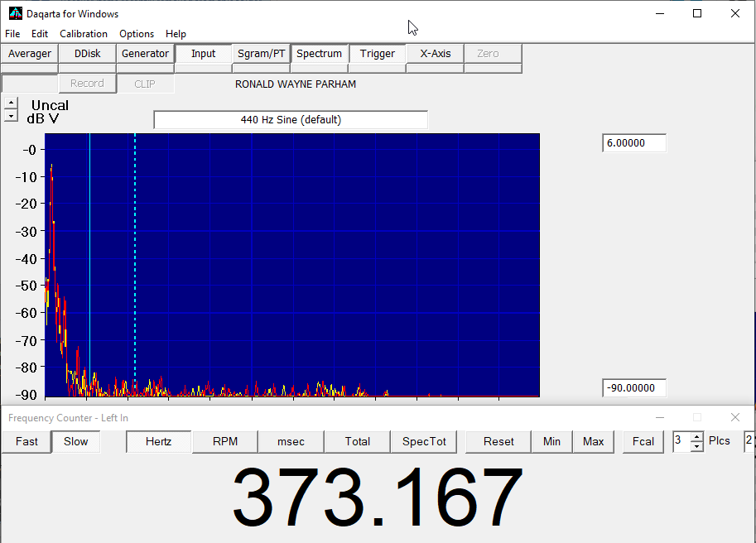Toggle the Spectrum display mode
Screen dimensions: 756x543
[x=319, y=54]
